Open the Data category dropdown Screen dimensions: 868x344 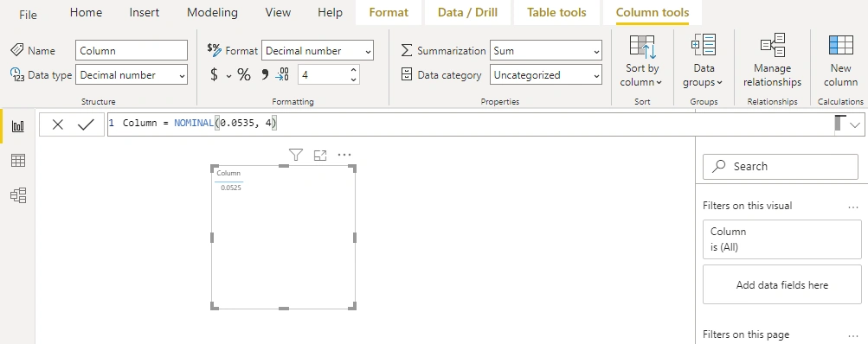tap(546, 74)
